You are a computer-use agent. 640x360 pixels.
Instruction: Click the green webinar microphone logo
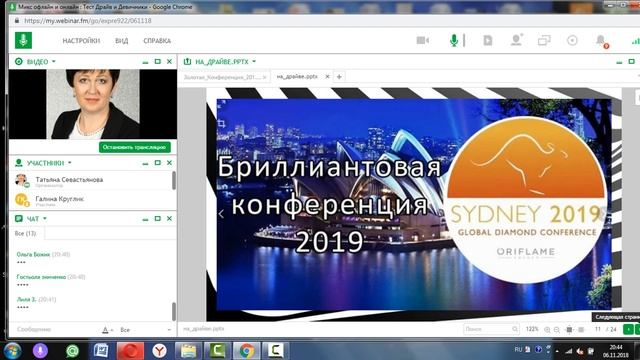24,40
